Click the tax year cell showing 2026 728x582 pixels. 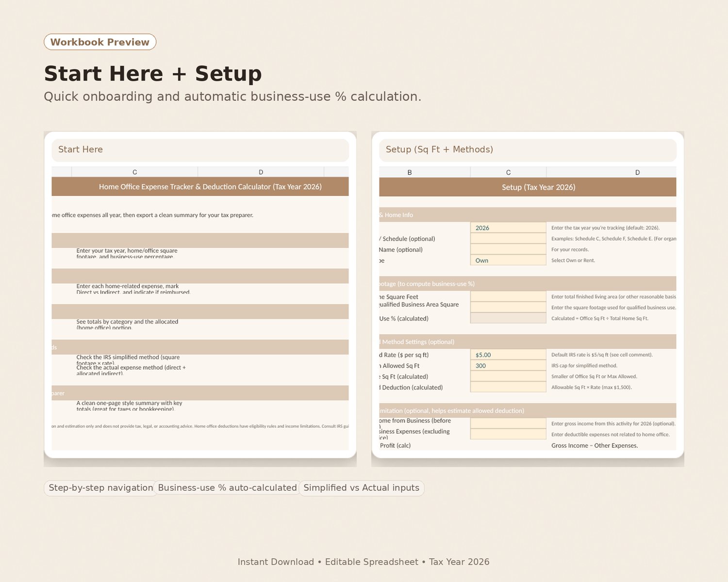[x=508, y=228]
